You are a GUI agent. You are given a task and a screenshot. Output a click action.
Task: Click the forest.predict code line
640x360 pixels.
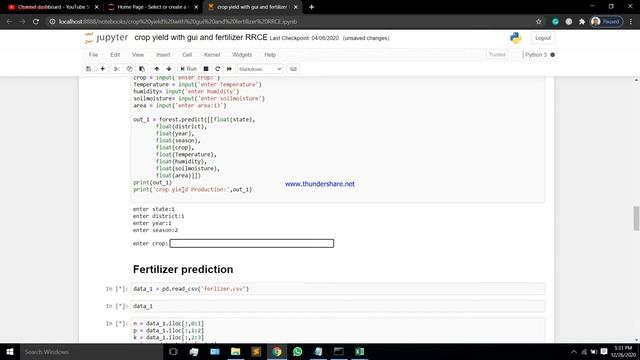194,120
